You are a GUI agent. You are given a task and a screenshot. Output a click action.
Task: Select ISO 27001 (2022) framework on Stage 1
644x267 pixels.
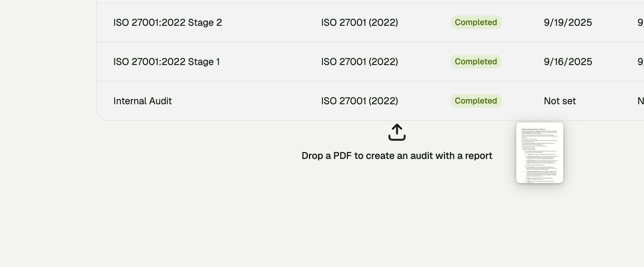(359, 62)
